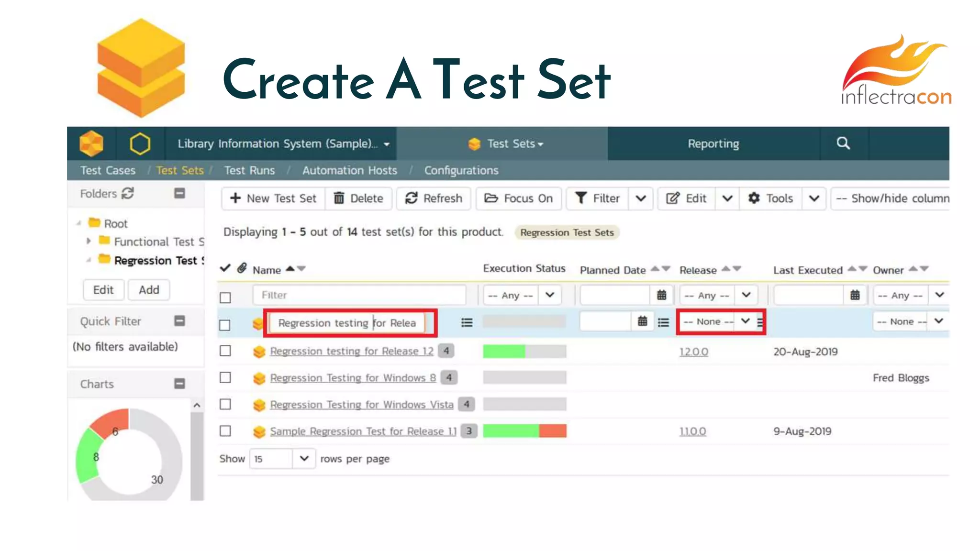Screen dimensions: 980x551
Task: Click the Delete button
Action: [358, 198]
